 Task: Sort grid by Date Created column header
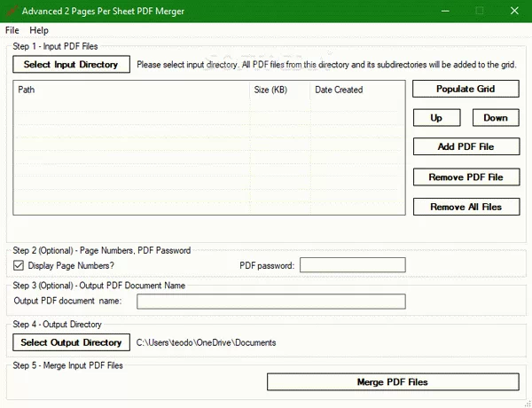[357, 90]
